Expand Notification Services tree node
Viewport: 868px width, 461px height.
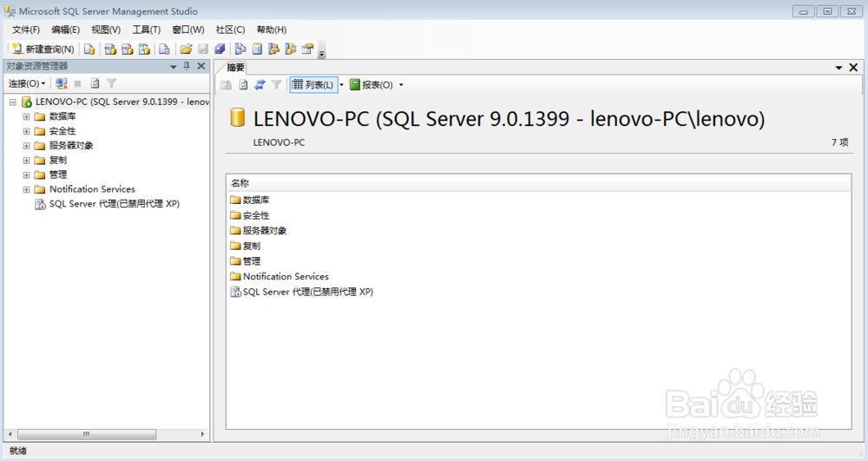coord(26,190)
